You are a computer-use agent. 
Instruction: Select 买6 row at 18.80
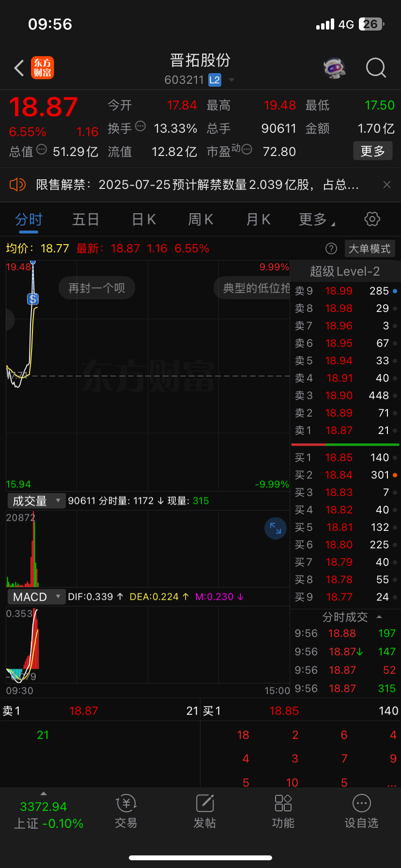click(346, 544)
